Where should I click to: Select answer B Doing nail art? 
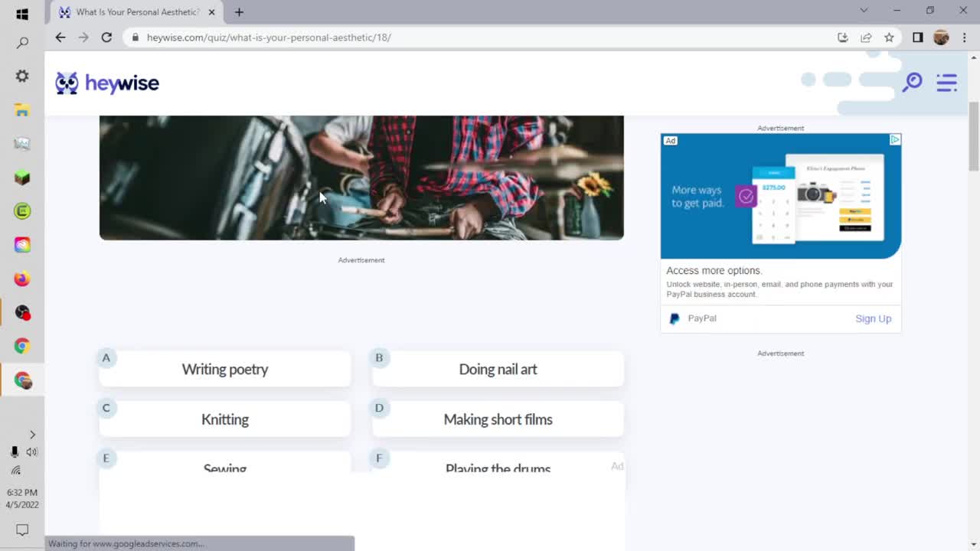(498, 369)
